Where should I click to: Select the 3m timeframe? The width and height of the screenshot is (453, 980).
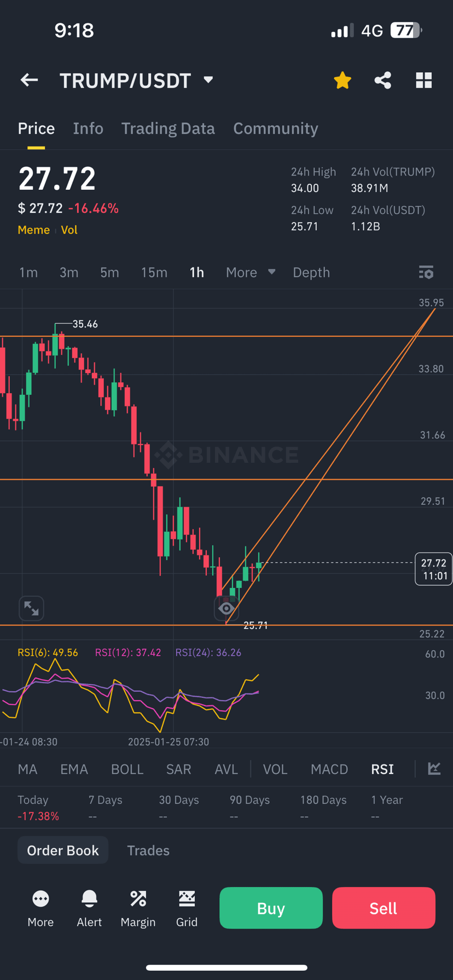click(x=69, y=272)
